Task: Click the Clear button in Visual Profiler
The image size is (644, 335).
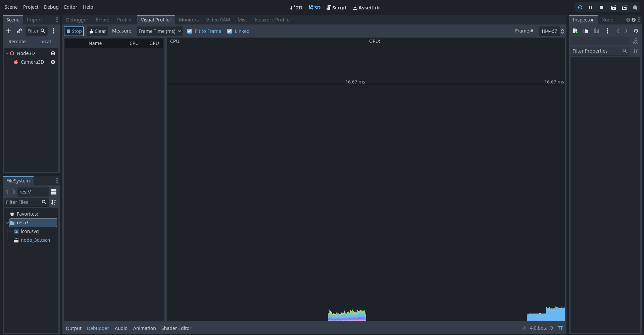Action: (x=97, y=31)
